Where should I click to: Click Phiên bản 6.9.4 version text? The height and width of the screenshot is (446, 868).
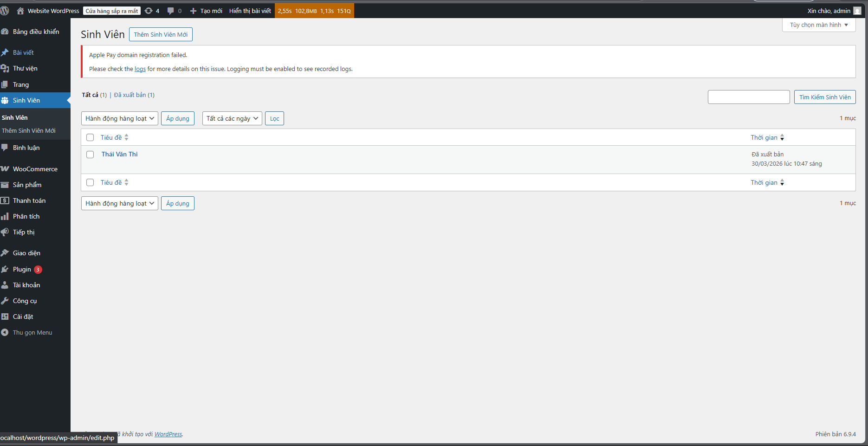836,434
